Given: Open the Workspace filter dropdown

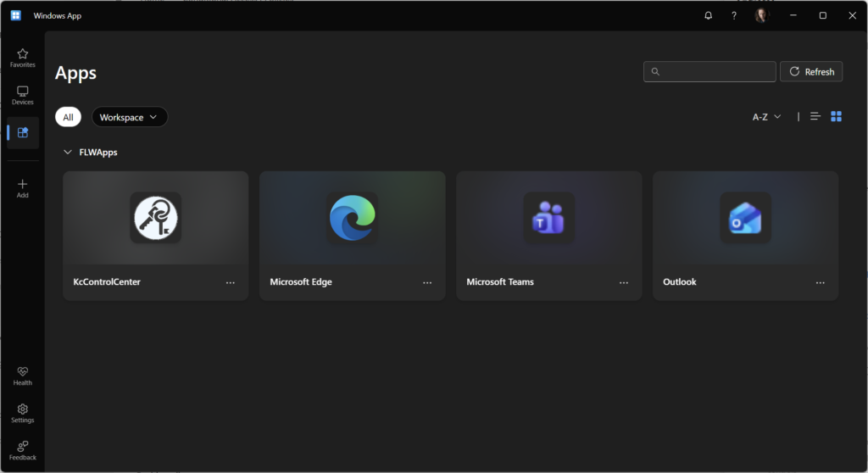Looking at the screenshot, I should [129, 117].
